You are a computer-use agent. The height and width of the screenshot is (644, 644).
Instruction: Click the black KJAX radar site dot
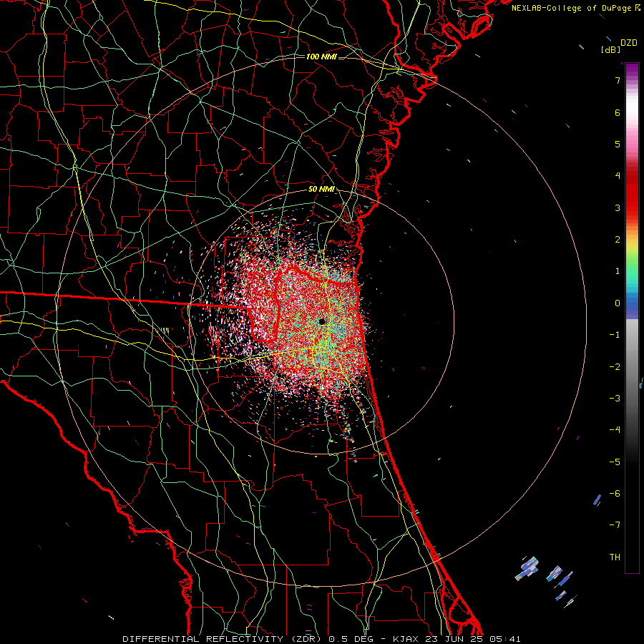322,321
